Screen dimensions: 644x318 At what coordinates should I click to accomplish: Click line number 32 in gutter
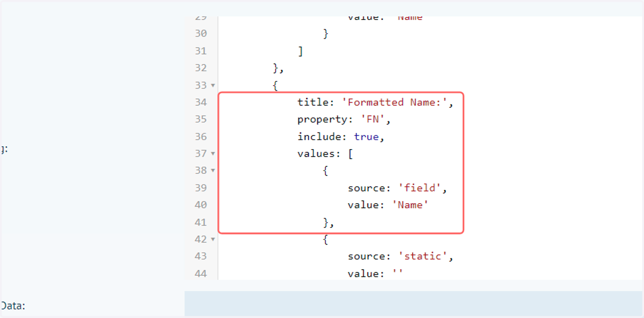pos(201,68)
